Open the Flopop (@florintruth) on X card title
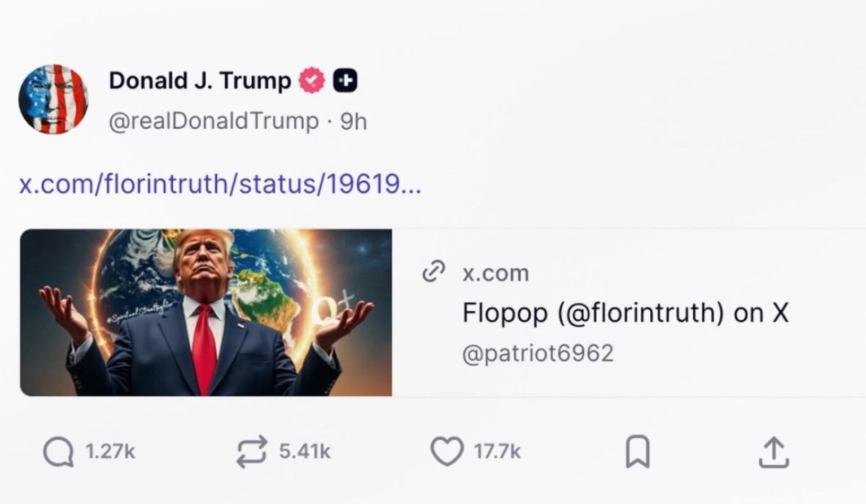Viewport: 866px width, 504px height. [626, 312]
